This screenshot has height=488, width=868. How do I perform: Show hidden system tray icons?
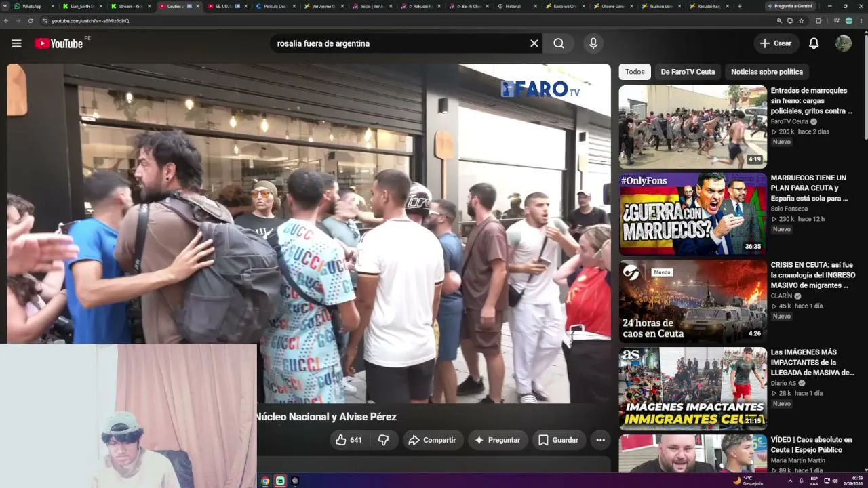[x=790, y=481]
